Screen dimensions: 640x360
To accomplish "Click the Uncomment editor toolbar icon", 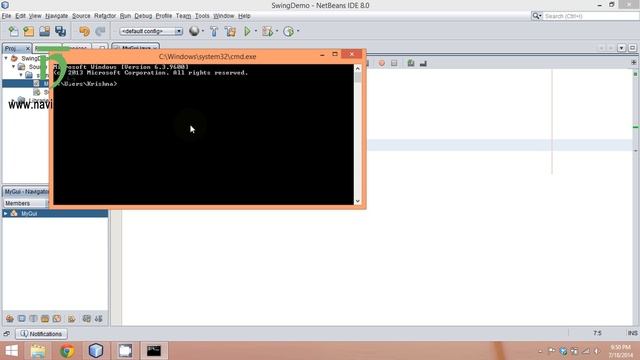I will pyautogui.click(x=423, y=63).
